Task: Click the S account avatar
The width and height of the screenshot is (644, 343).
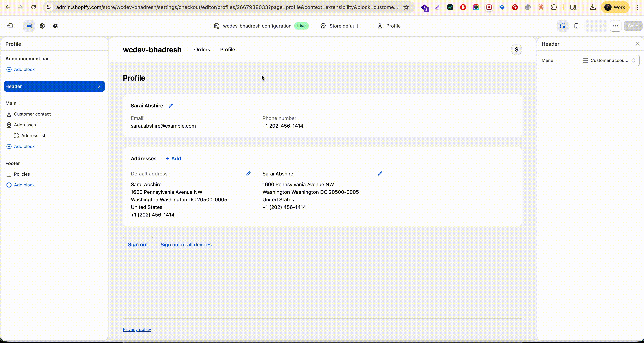Action: click(x=516, y=50)
